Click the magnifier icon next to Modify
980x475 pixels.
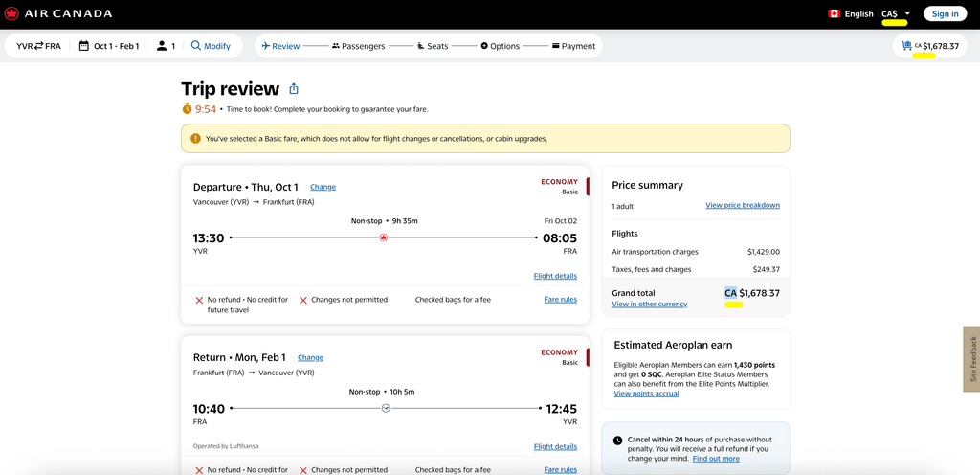(x=196, y=46)
